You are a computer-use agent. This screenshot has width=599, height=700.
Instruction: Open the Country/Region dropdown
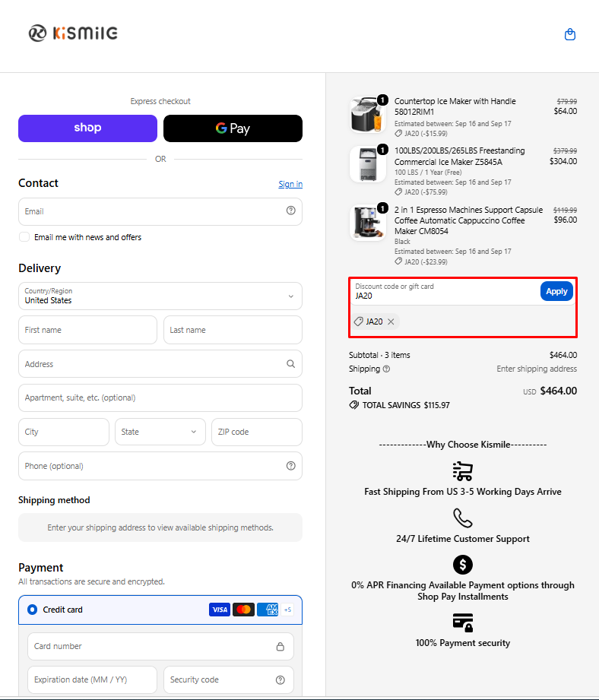pos(160,296)
